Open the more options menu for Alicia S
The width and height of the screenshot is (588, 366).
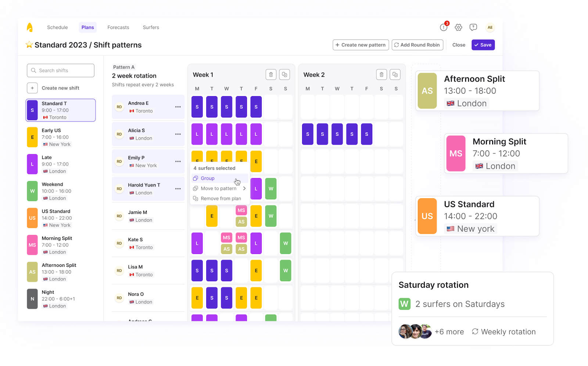pyautogui.click(x=178, y=134)
